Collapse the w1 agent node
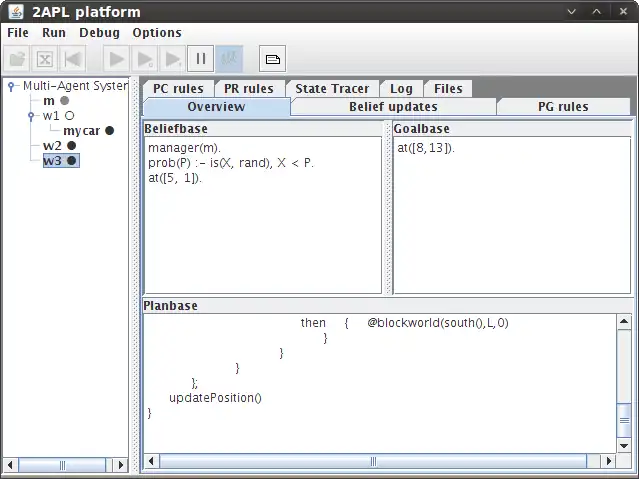This screenshot has height=479, width=639. pos(31,116)
